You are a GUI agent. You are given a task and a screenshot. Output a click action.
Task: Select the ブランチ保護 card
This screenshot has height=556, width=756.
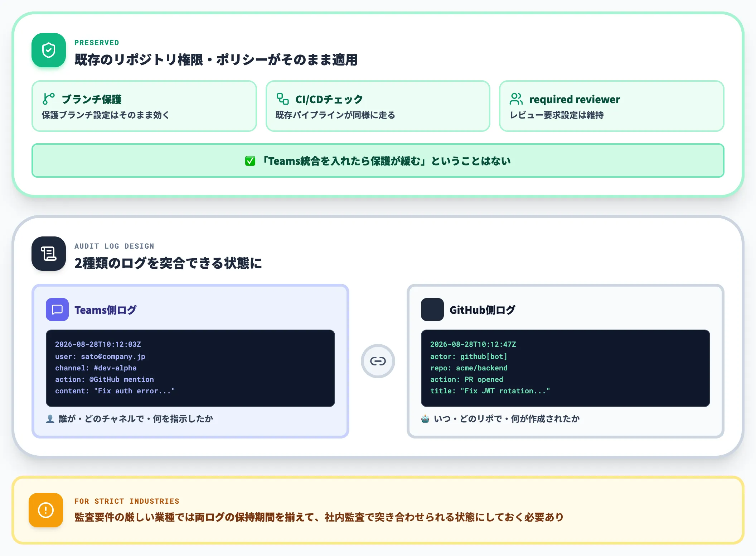click(144, 106)
